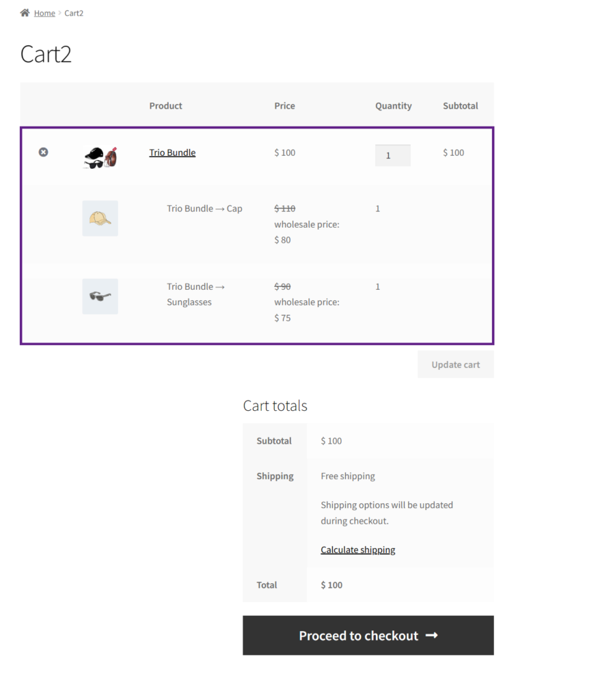This screenshot has height=700, width=598.
Task: Click the Subtotal column header
Action: click(460, 106)
